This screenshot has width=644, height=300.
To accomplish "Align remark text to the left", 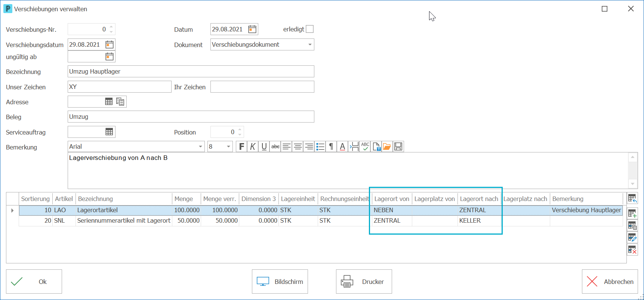I will point(286,146).
